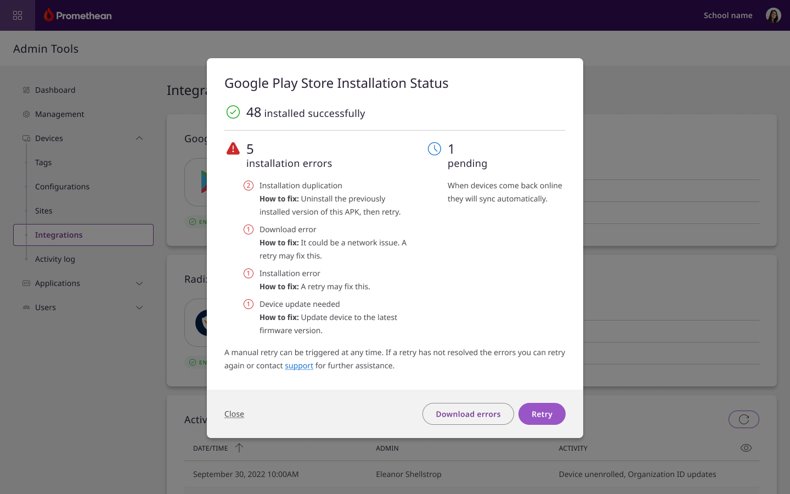The width and height of the screenshot is (790, 494).
Task: Click the Device unenrolled activity cell
Action: 637,474
